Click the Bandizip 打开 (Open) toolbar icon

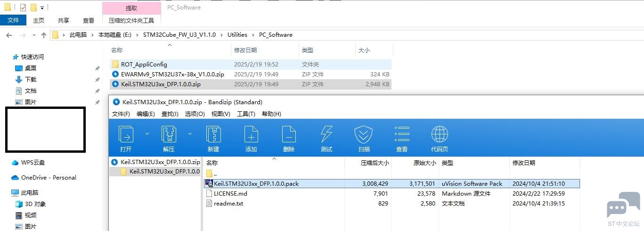(126, 135)
